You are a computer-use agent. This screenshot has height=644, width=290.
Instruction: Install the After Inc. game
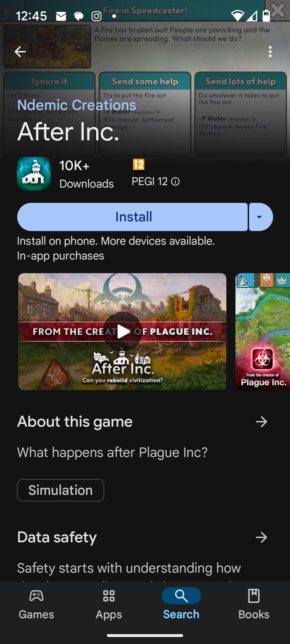132,217
